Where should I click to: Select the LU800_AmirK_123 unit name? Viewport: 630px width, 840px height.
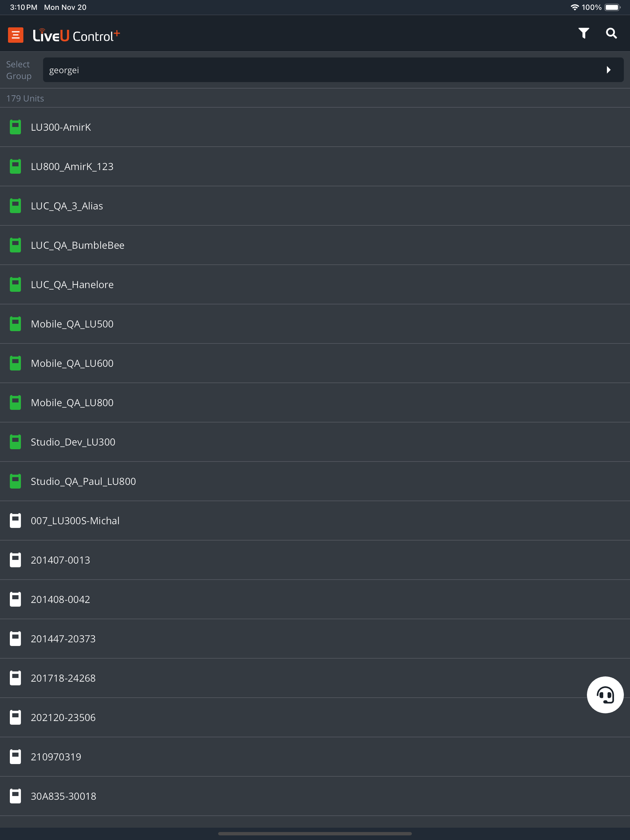coord(72,167)
